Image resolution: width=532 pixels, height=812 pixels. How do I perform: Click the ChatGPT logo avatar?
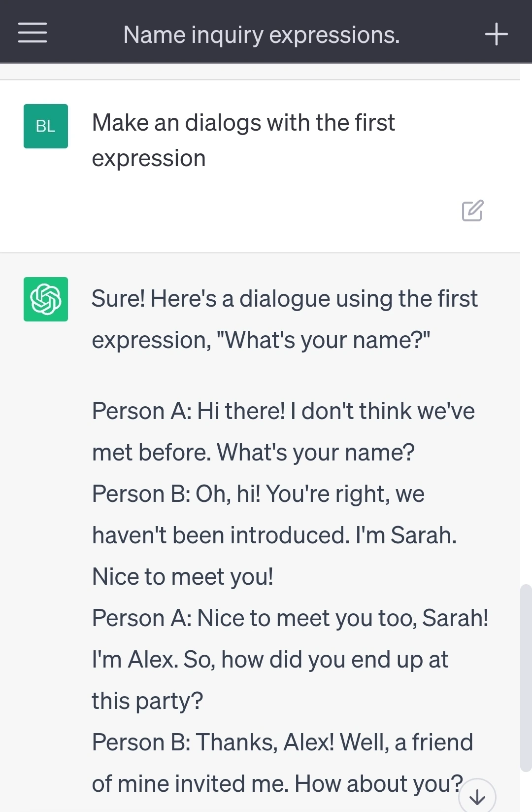coord(46,299)
